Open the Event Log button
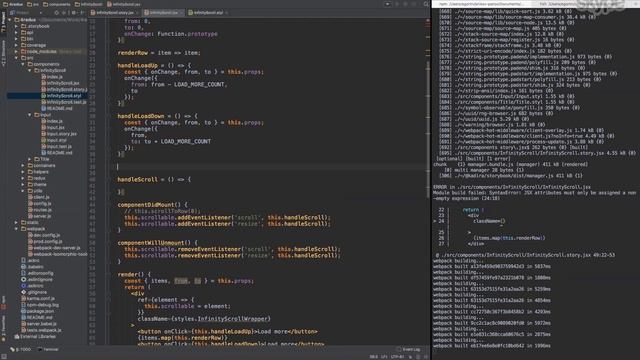640x360 pixels. [x=408, y=349]
